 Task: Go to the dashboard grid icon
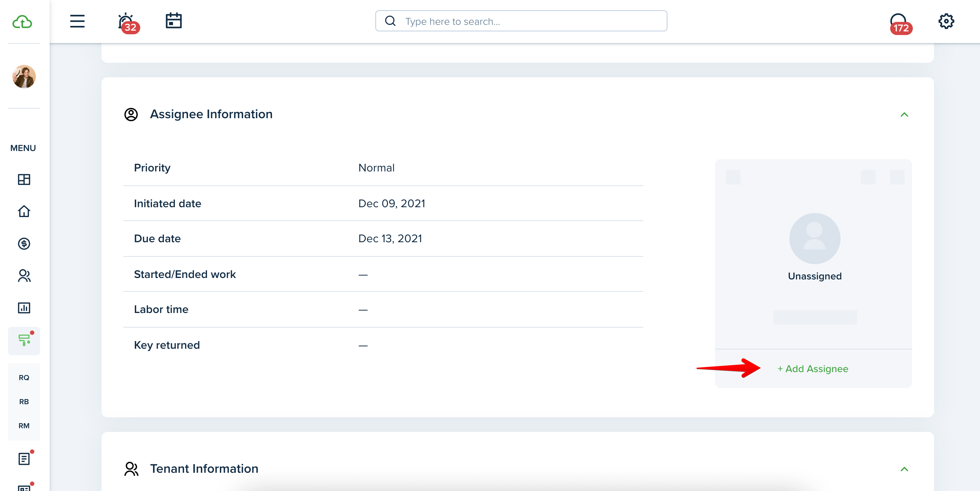click(x=24, y=179)
